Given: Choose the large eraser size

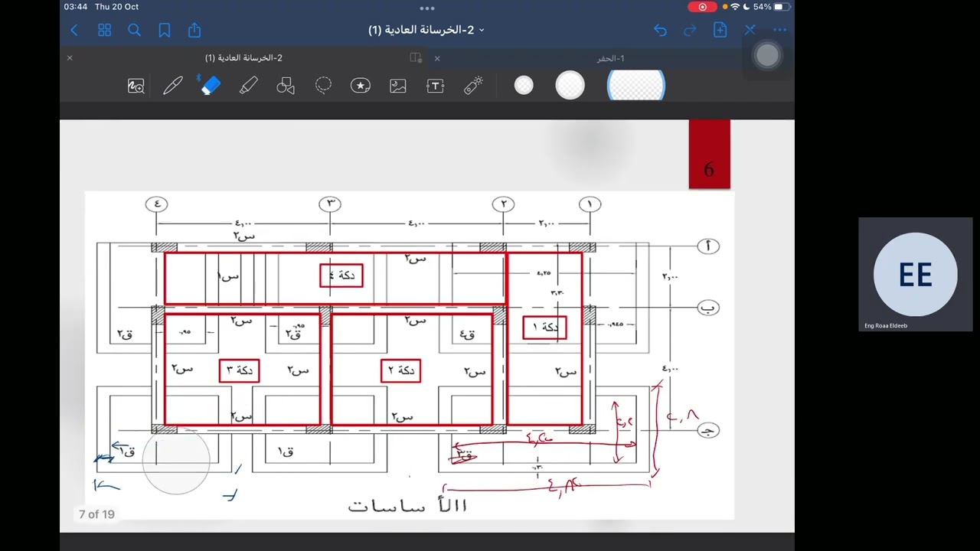Looking at the screenshot, I should click(636, 86).
